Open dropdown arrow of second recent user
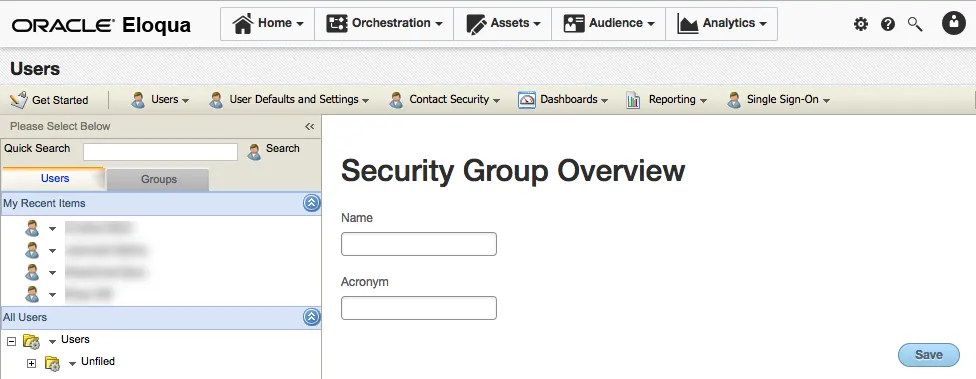Screen dimensions: 976x379 point(52,251)
